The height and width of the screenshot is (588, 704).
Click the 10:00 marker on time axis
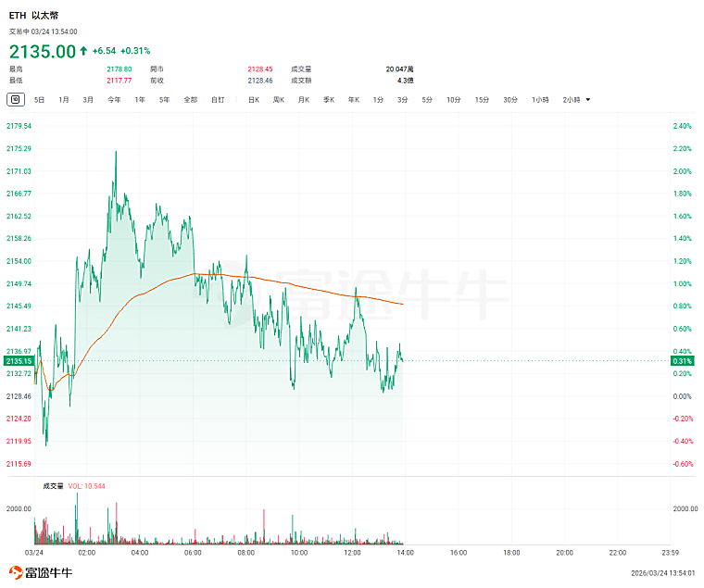click(299, 553)
